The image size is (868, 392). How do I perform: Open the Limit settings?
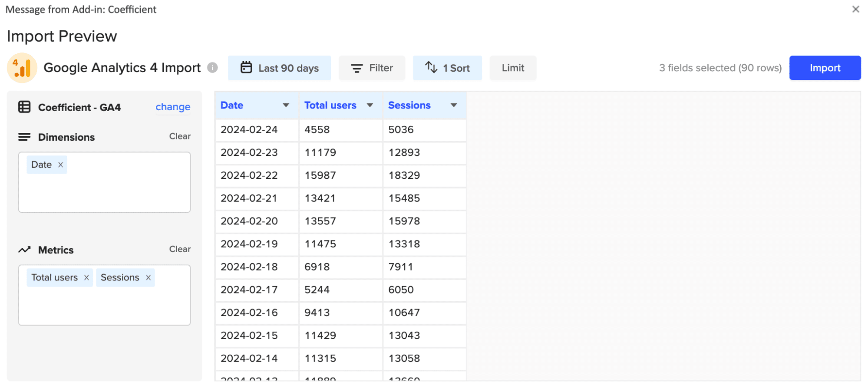point(513,68)
